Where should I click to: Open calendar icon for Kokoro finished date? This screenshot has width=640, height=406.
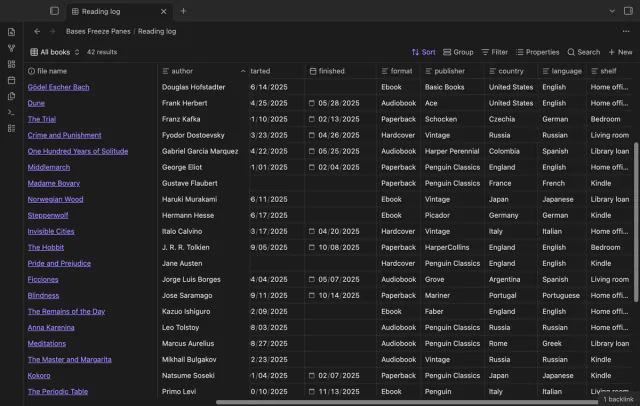(312, 375)
